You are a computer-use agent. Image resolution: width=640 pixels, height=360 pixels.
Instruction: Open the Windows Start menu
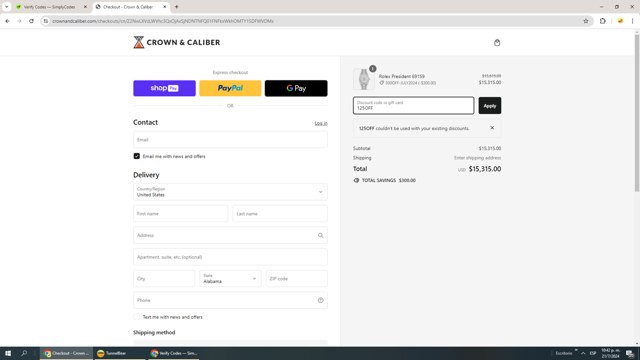tap(8, 353)
